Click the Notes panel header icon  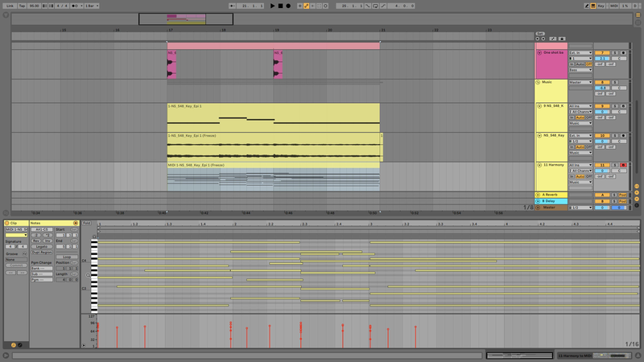click(76, 223)
